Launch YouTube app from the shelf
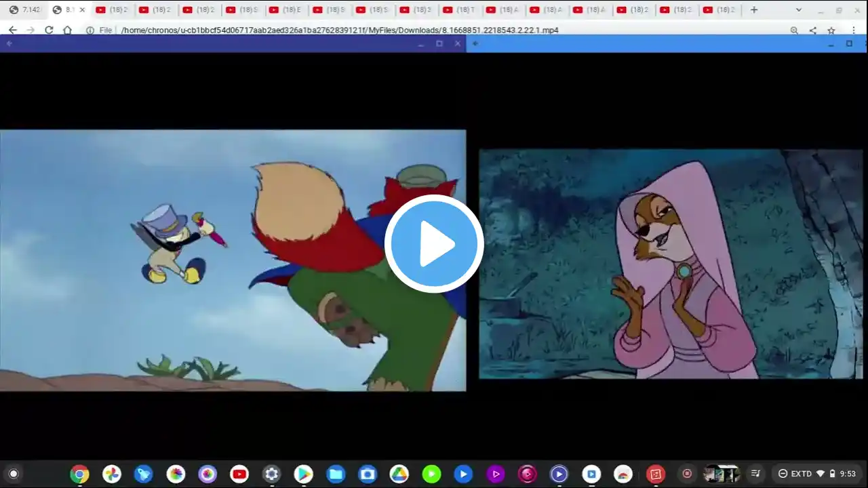The height and width of the screenshot is (488, 868). click(239, 474)
